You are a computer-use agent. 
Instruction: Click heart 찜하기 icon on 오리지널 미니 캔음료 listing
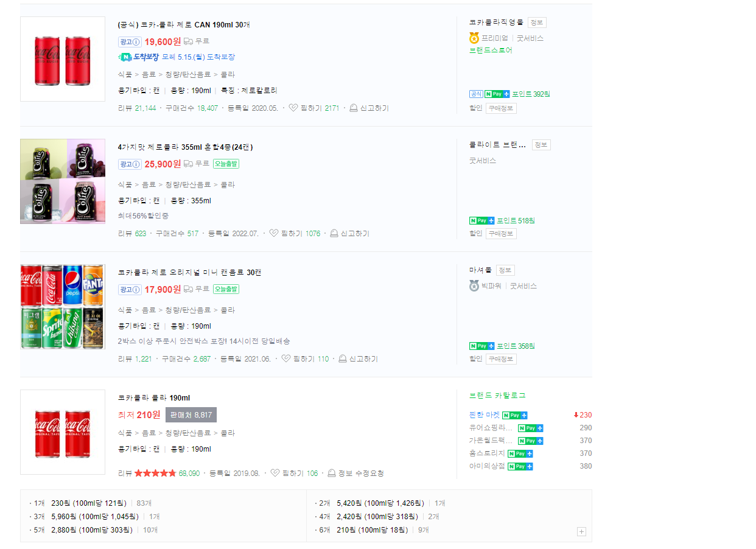(285, 358)
